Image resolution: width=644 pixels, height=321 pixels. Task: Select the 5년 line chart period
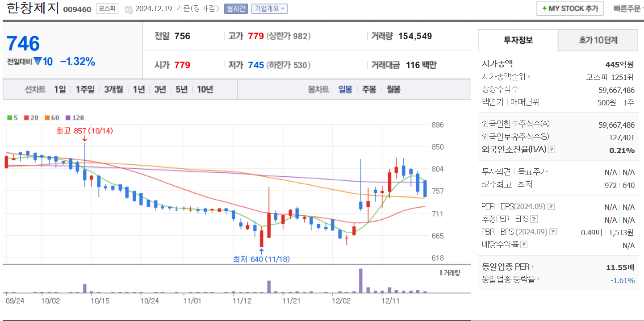(181, 89)
